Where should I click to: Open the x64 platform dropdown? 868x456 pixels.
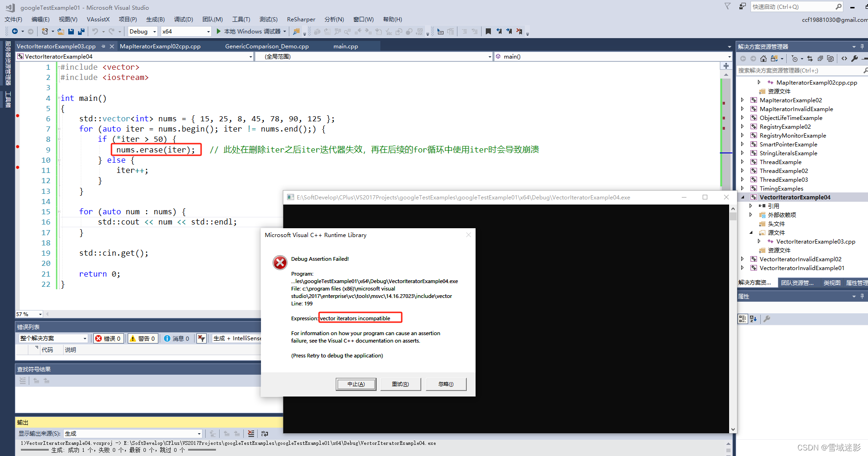[x=186, y=31]
